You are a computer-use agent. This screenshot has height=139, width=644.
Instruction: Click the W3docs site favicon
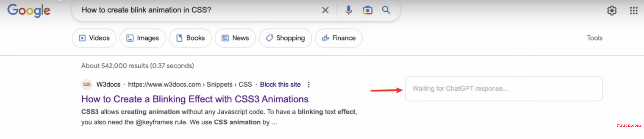pos(87,84)
